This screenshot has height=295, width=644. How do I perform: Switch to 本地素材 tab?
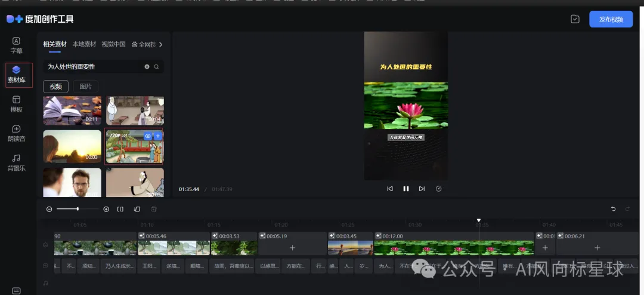click(84, 44)
